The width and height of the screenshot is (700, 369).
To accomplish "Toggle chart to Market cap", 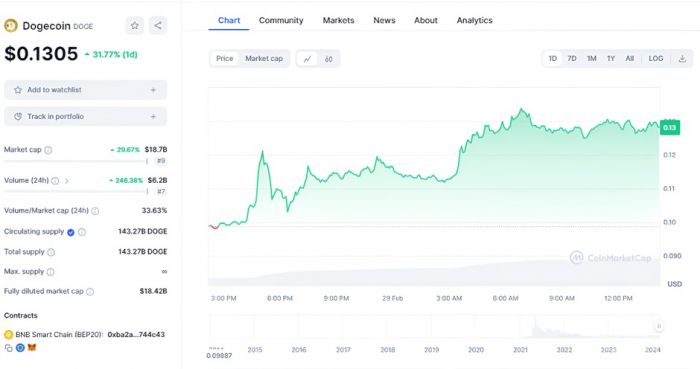I will point(264,58).
